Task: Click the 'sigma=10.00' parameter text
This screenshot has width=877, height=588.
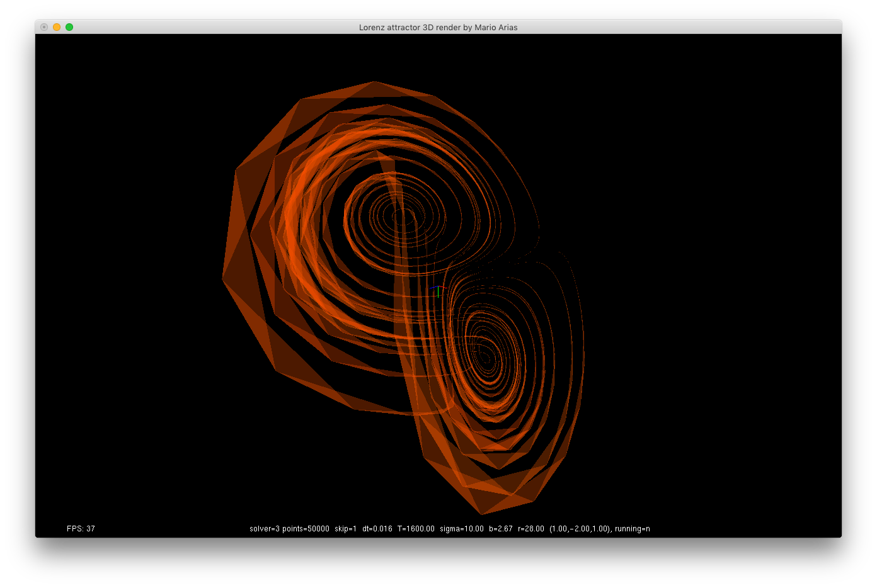Action: pos(462,529)
